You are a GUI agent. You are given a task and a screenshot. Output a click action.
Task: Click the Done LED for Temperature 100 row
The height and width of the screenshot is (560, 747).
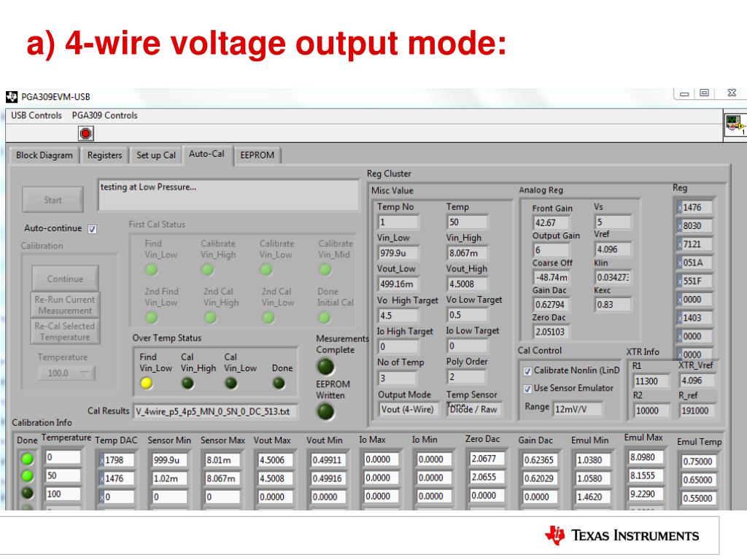pos(27,493)
